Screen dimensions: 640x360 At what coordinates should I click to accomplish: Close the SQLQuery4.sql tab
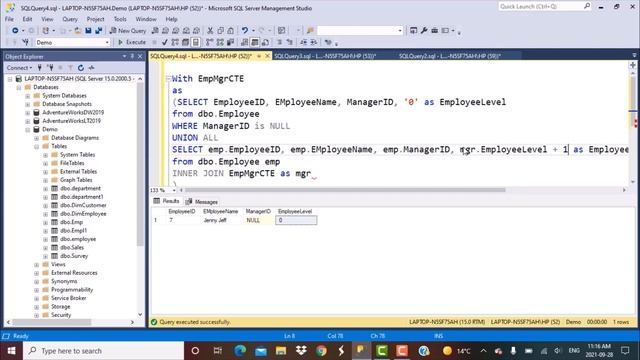268,56
